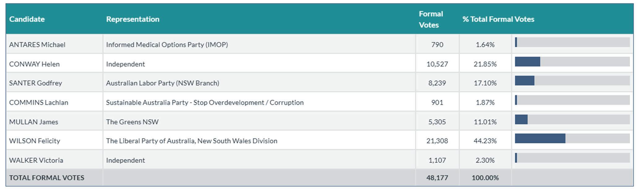Image resolution: width=644 pixels, height=192 pixels.
Task: Click the Representation column header
Action: tap(132, 19)
